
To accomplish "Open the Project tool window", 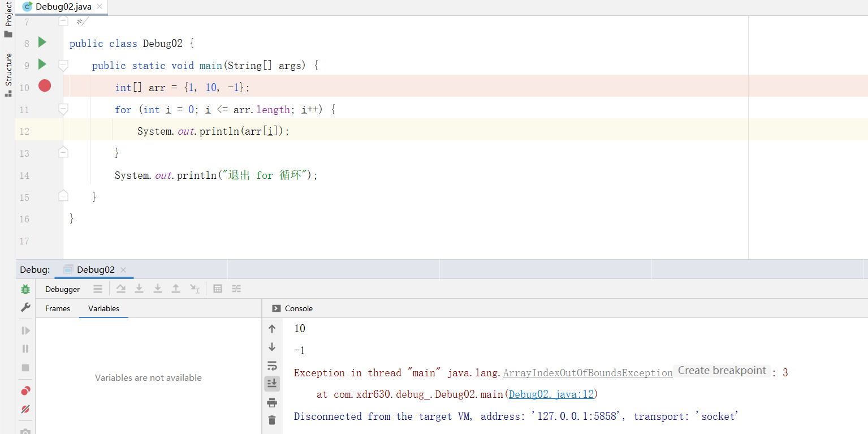I will 8,19.
